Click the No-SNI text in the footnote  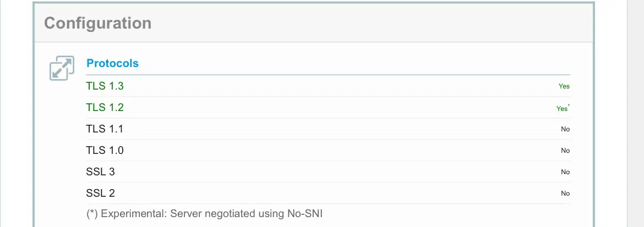[x=304, y=214]
